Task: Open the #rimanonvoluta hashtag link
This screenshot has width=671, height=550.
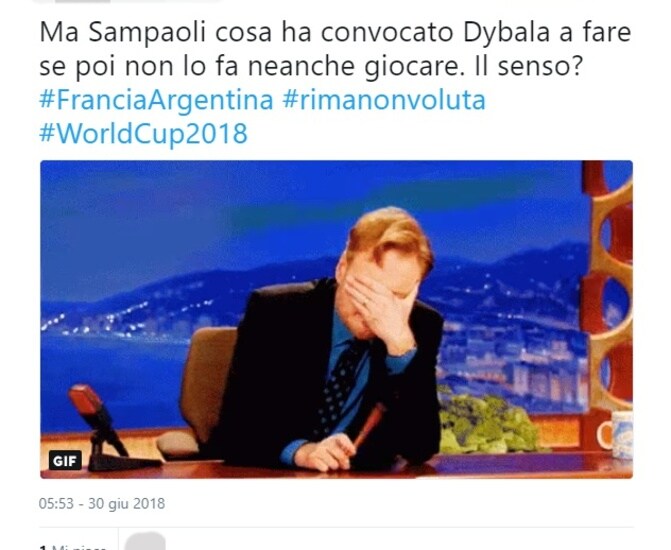Action: point(384,100)
